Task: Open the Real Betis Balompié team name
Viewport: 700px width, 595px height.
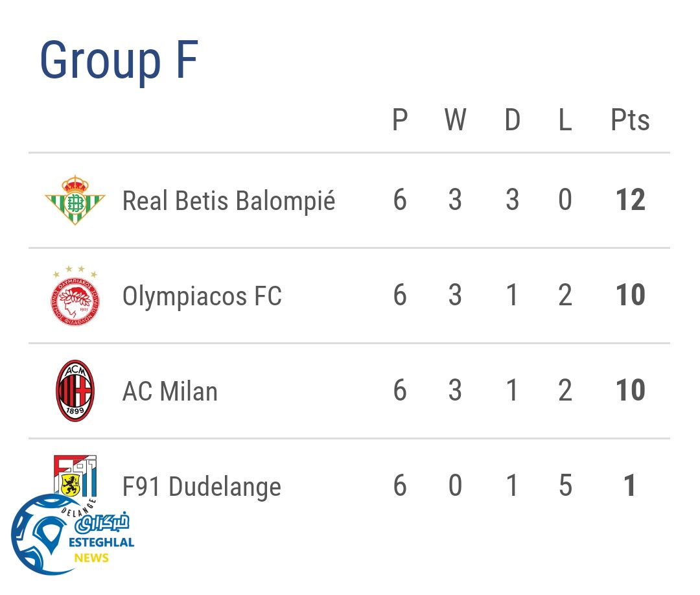Action: coord(229,201)
